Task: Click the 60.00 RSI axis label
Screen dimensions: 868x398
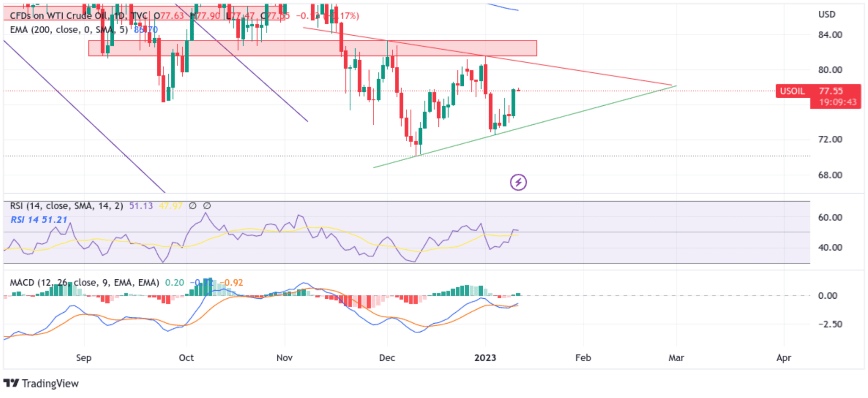Action: [x=830, y=218]
